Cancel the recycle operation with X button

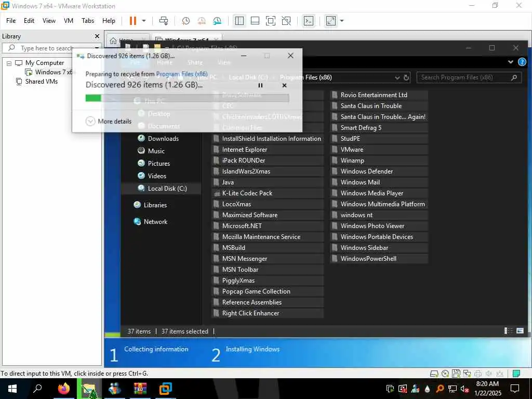coord(284,86)
